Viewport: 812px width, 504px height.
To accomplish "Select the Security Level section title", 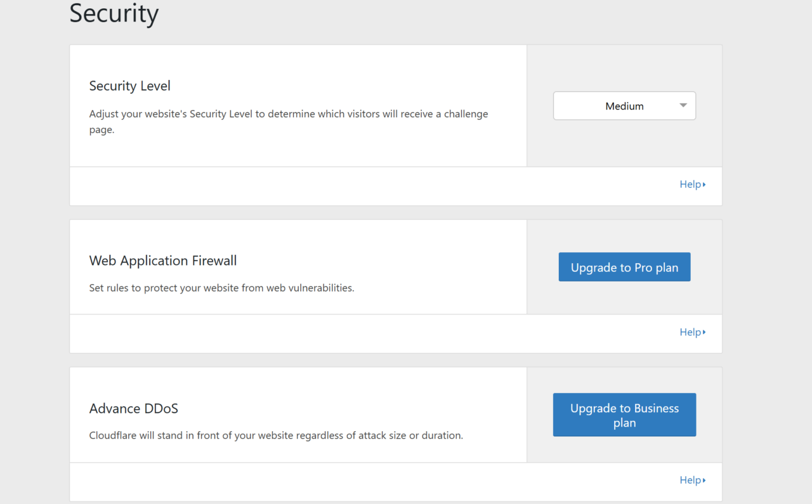I will [130, 86].
